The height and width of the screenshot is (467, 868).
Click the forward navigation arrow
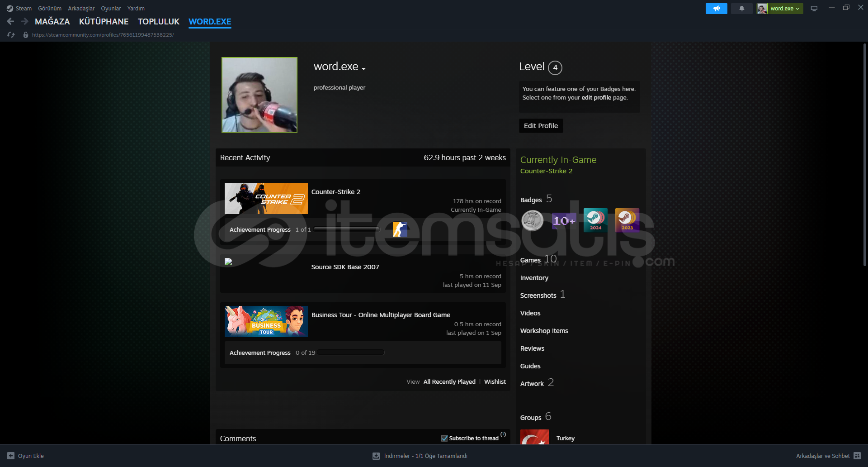pos(25,21)
